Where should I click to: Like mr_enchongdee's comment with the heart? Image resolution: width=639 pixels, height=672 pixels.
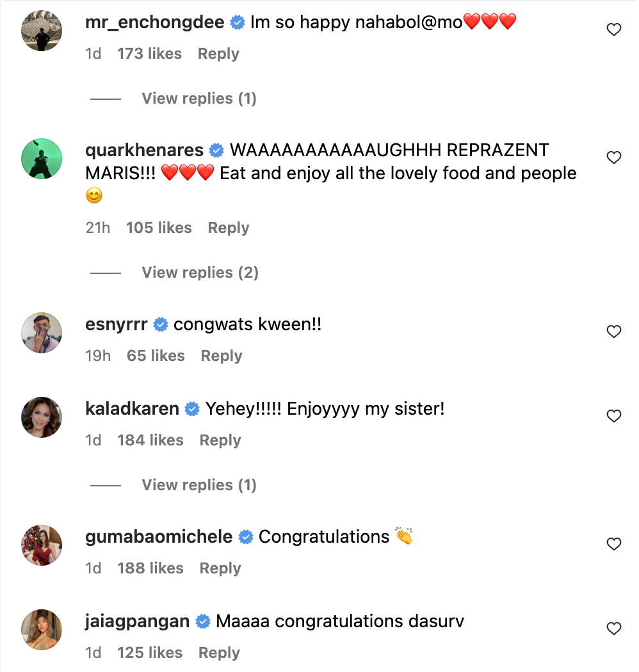point(613,29)
